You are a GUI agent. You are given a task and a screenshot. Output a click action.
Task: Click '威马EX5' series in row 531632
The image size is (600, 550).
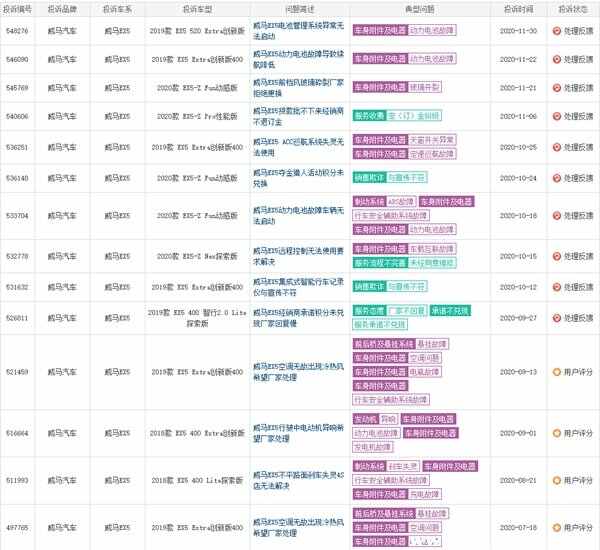(117, 287)
